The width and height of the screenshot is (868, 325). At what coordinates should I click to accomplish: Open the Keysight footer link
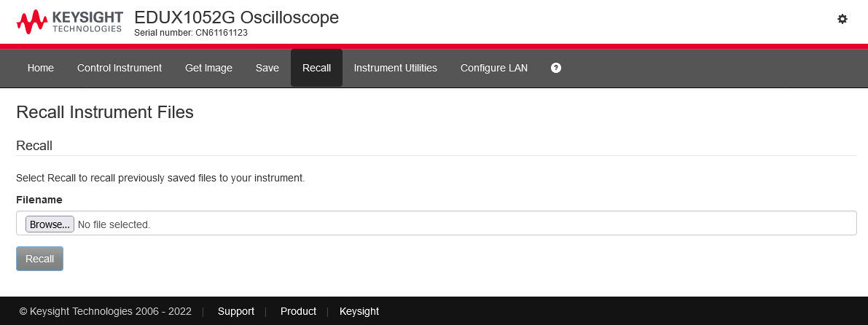pyautogui.click(x=359, y=311)
